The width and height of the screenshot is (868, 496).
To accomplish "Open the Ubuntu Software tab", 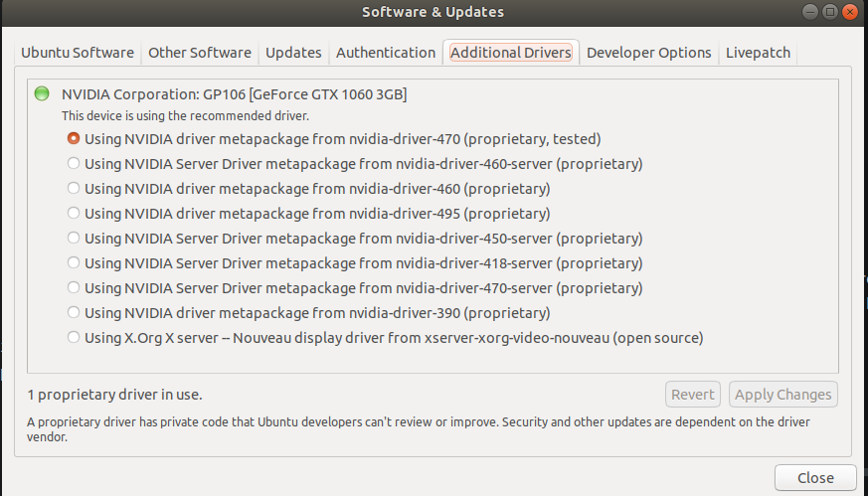I will click(x=78, y=53).
